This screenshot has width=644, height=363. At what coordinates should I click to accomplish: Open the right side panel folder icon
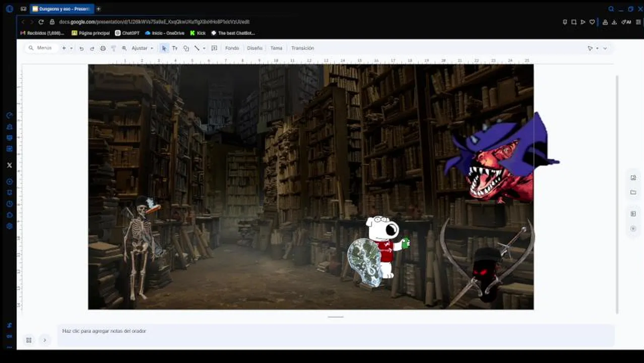coord(633,192)
